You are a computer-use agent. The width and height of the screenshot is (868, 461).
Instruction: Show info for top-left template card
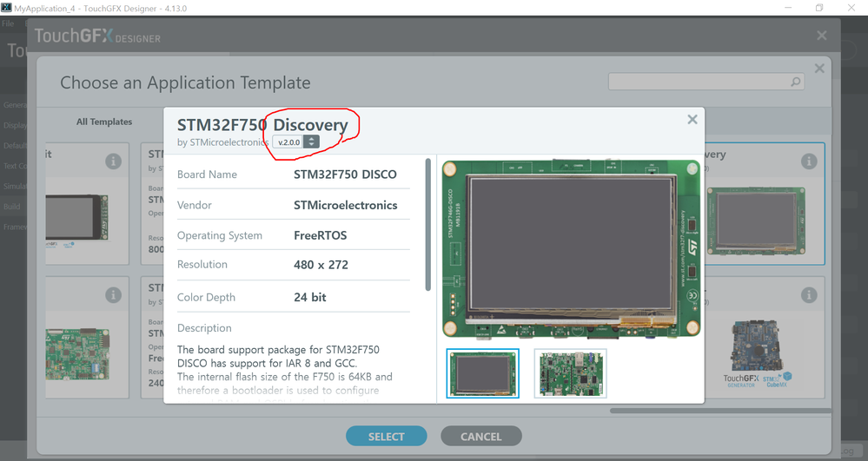[x=114, y=161]
